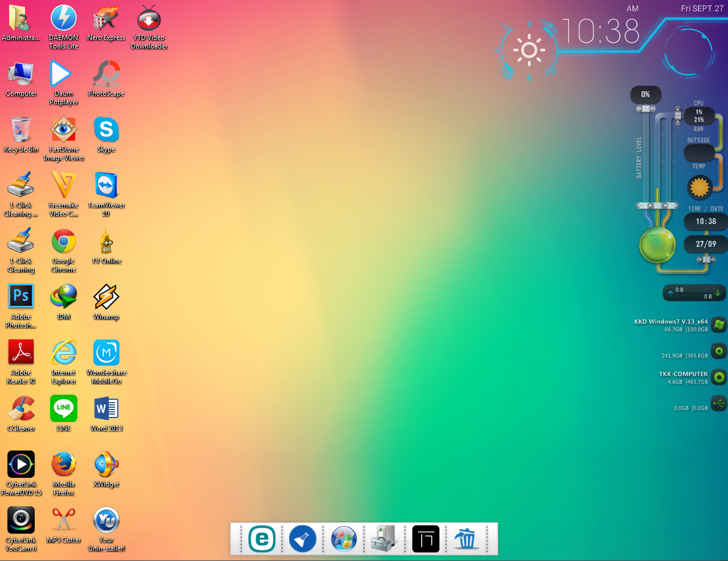Launch DAEMON Tools Lite
This screenshot has height=561, width=728.
(64, 19)
